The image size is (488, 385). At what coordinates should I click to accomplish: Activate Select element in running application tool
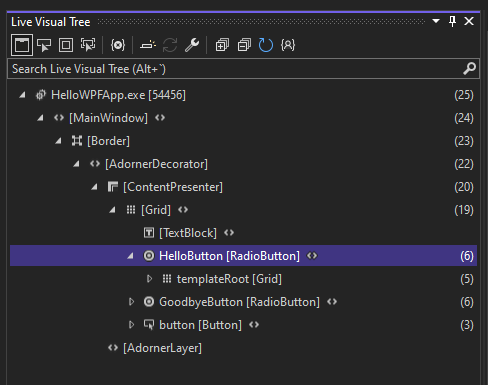click(44, 45)
